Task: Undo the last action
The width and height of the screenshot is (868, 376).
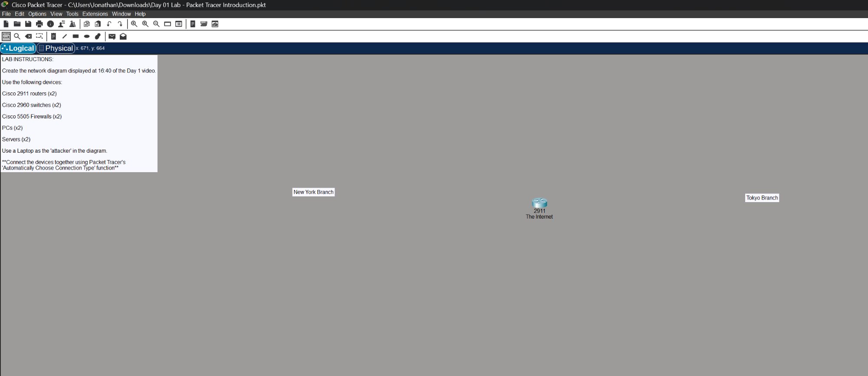Action: click(x=109, y=24)
